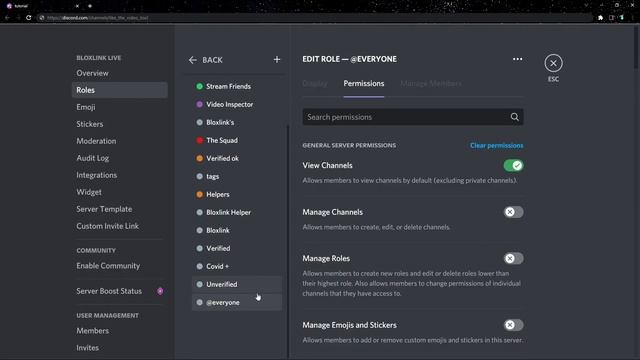Reload the page in the browser
Viewport: 640px width, 360px height.
pos(29,18)
